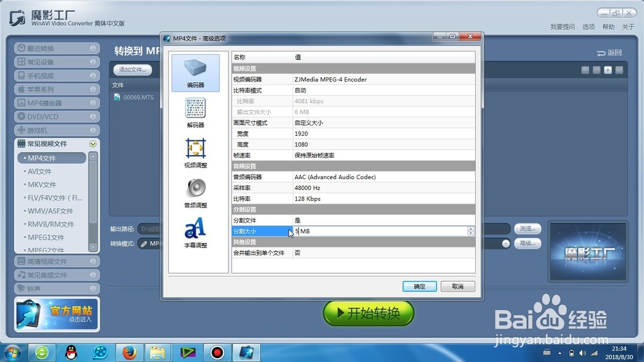644x362 pixels.
Task: Click the Windows Start button
Action: click(x=12, y=352)
